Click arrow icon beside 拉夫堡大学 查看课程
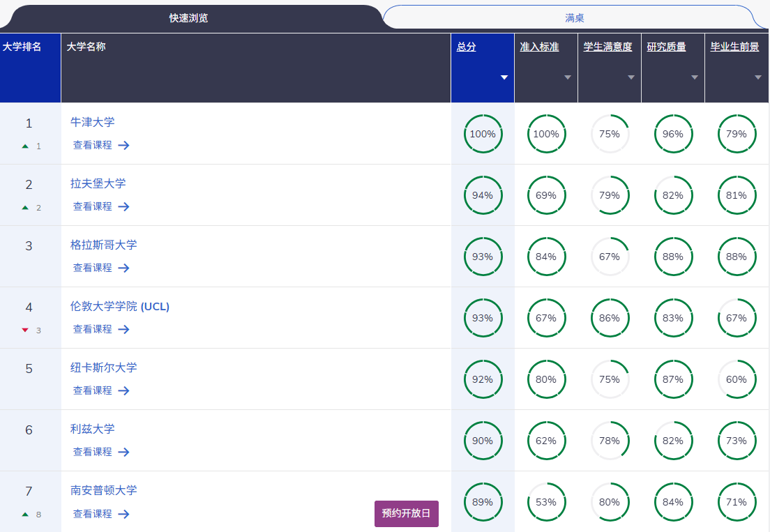The width and height of the screenshot is (770, 532). 123,206
